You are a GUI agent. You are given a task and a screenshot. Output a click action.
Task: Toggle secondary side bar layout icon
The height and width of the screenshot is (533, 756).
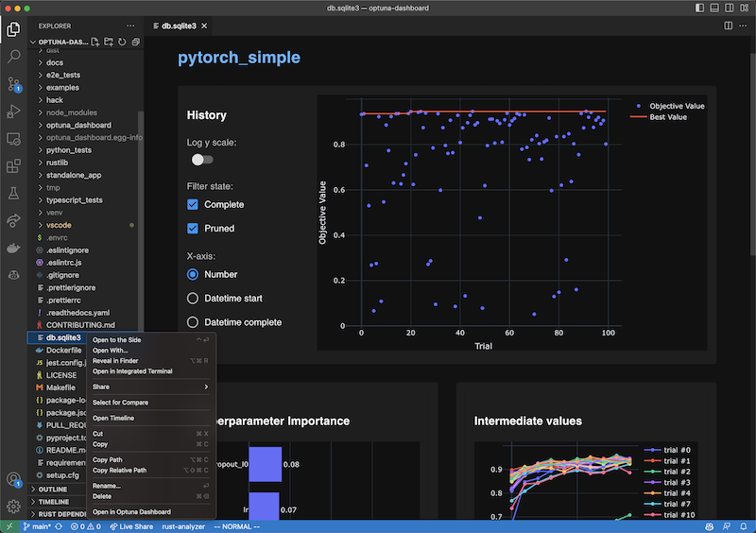730,8
